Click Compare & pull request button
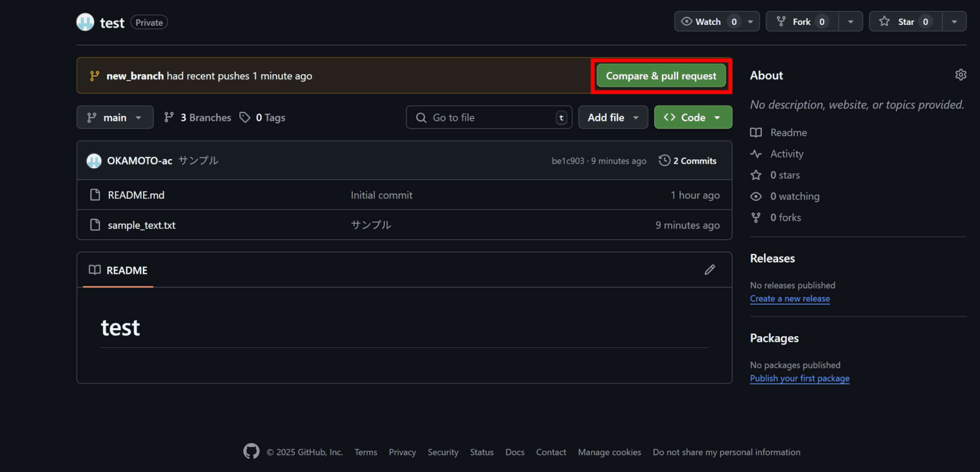This screenshot has width=980, height=472. pos(661,76)
